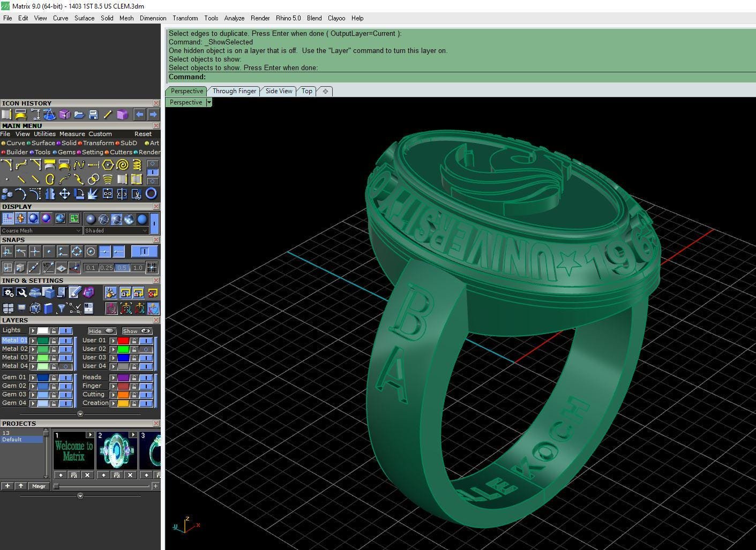
Task: Click the red color swatch for User 01
Action: click(123, 341)
